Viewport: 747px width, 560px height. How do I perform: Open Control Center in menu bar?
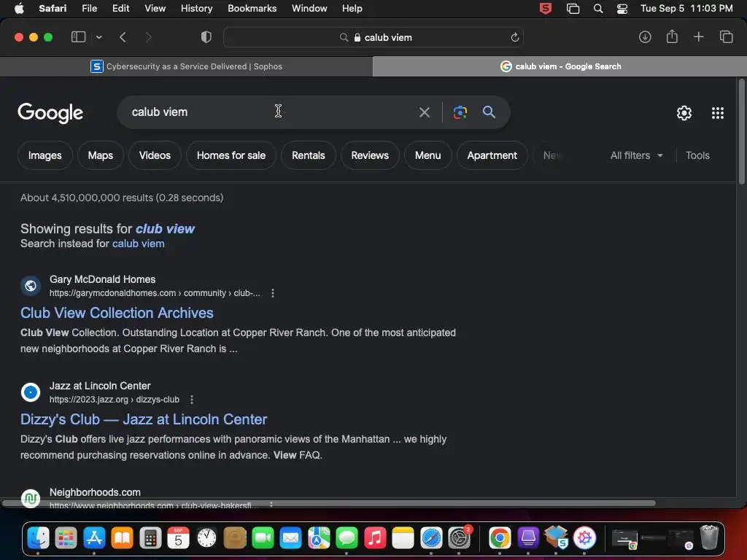coord(622,9)
